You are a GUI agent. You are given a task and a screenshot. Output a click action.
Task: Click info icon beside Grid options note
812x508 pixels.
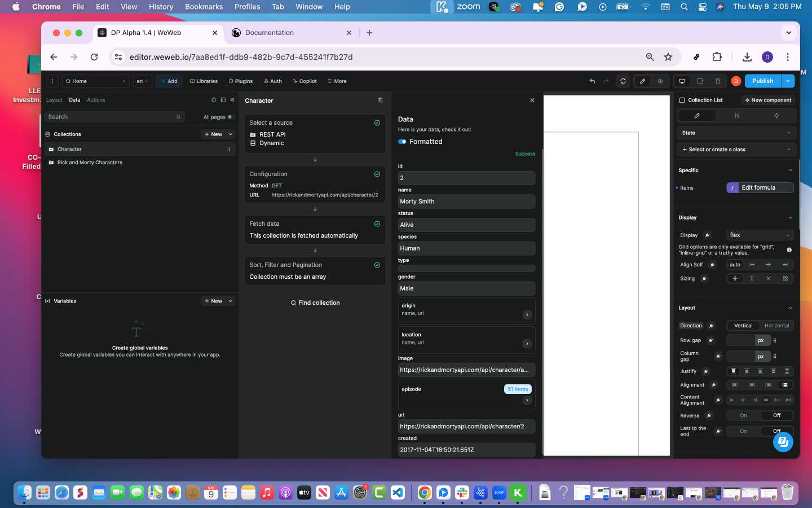pos(789,250)
